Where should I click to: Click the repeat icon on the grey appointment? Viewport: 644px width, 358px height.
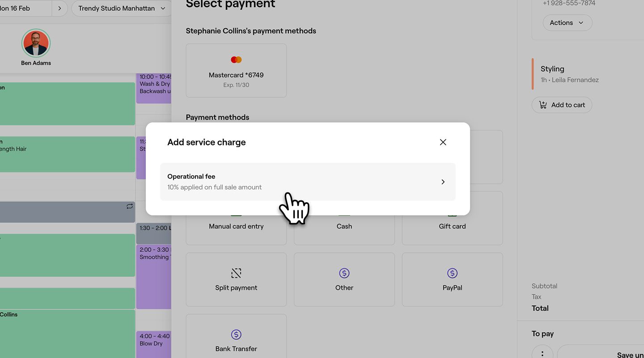click(129, 206)
